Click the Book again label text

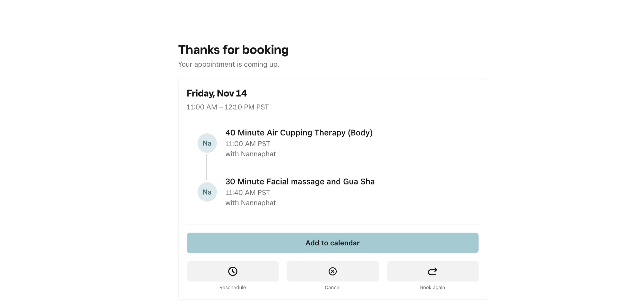(432, 287)
